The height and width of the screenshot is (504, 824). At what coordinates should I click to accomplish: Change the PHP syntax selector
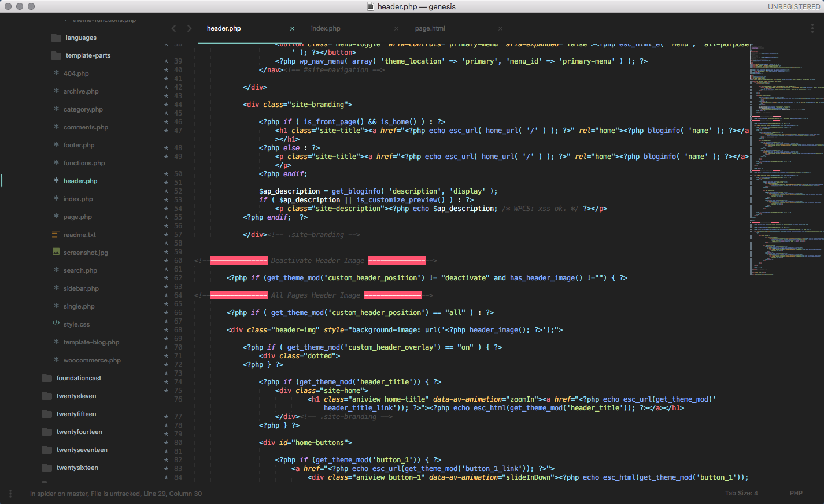click(796, 493)
